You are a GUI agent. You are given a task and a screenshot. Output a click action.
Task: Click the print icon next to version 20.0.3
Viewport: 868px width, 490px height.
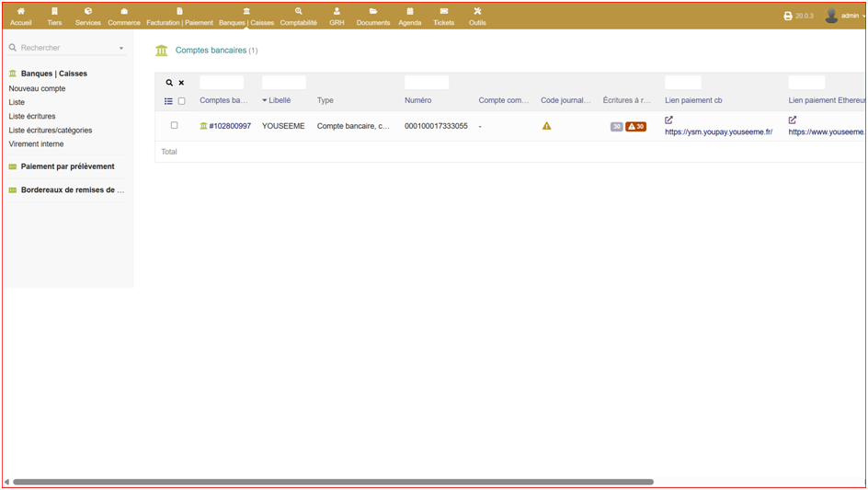(x=788, y=16)
